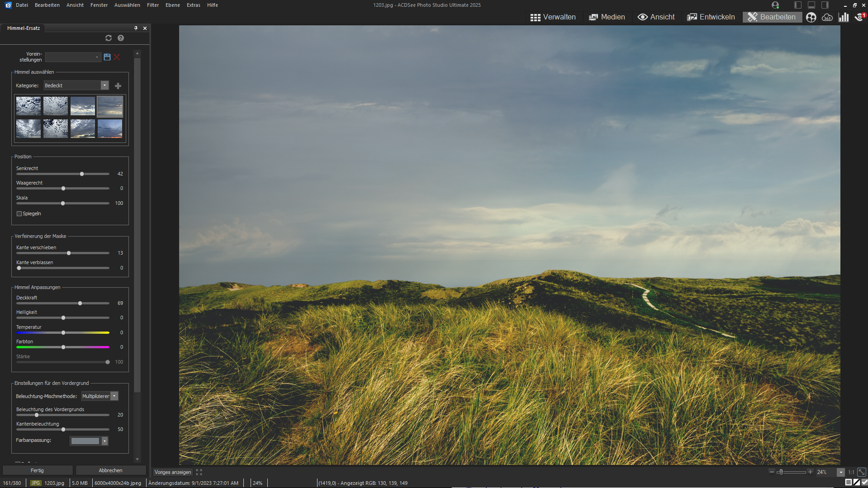Viewport: 868px width, 488px height.
Task: Add a sky with the plus icon
Action: [x=118, y=86]
